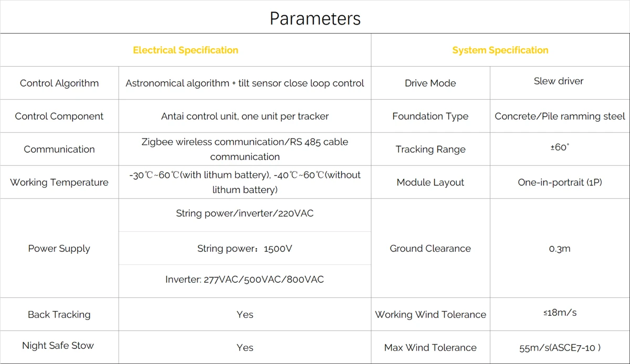Select the Concrete/Pile ramming steel cell
Image resolution: width=630 pixels, height=364 pixels.
pyautogui.click(x=560, y=116)
